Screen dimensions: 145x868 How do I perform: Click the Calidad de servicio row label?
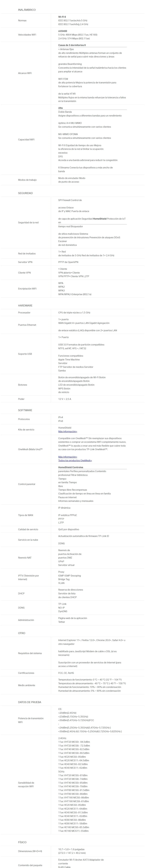(x=28, y=529)
